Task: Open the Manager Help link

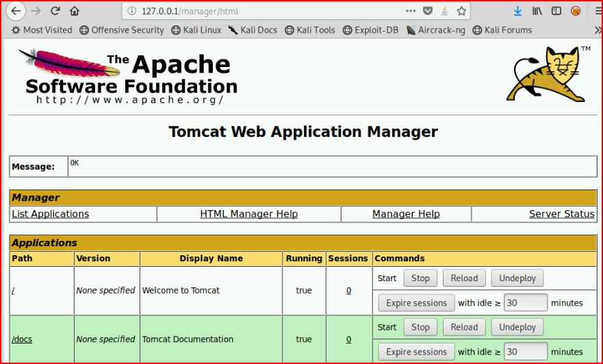Action: point(406,214)
